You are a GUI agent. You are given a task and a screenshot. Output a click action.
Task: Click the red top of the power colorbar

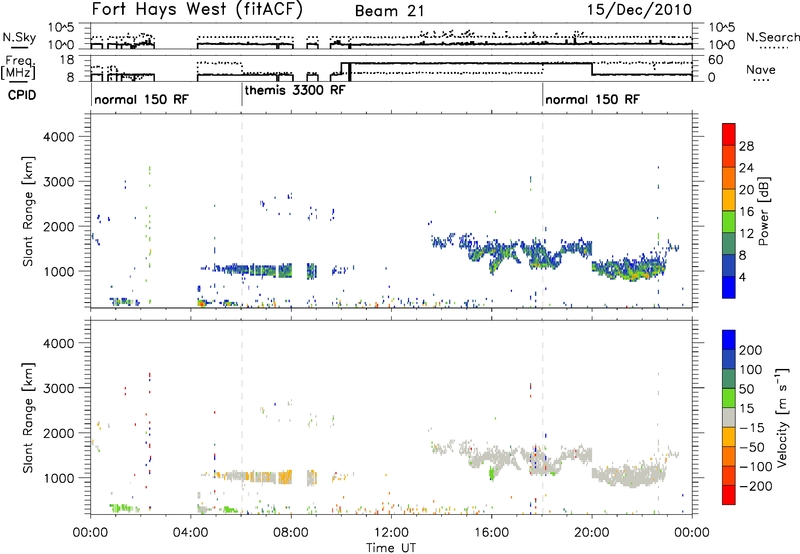(x=729, y=133)
